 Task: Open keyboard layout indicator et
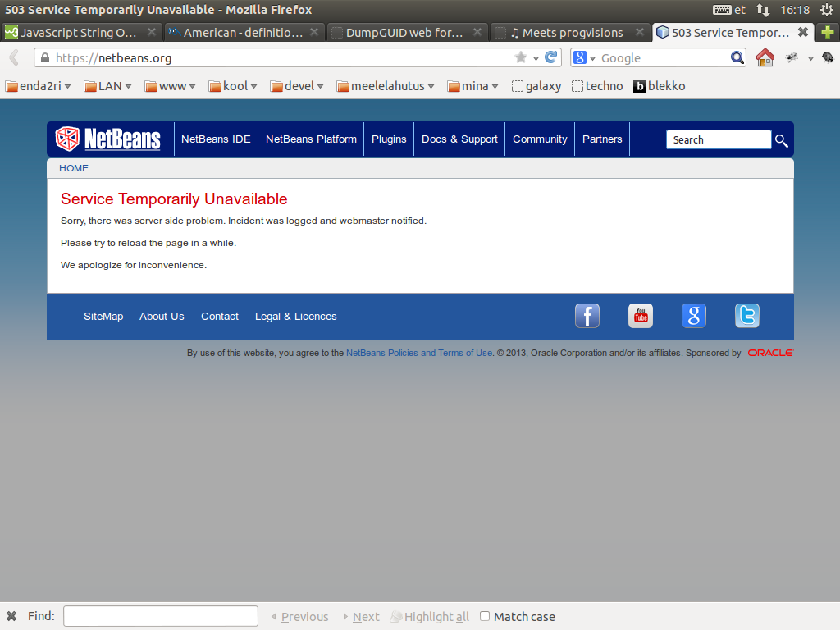(x=729, y=10)
